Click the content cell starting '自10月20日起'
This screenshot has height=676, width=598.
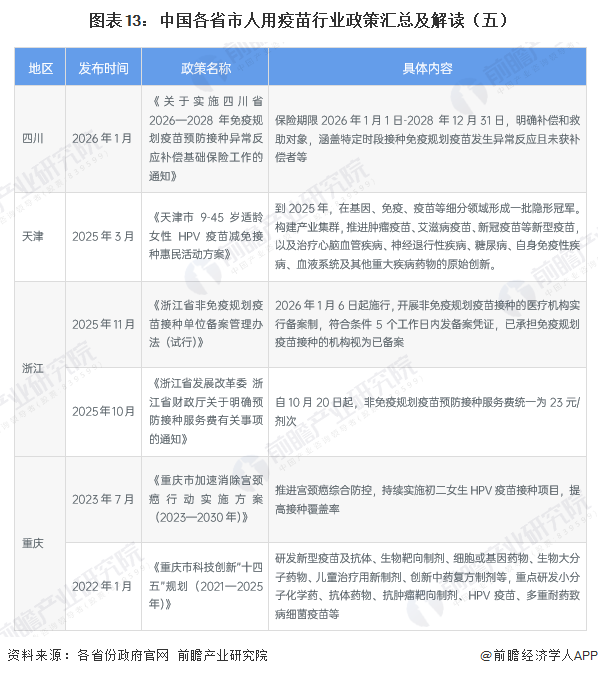point(427,411)
